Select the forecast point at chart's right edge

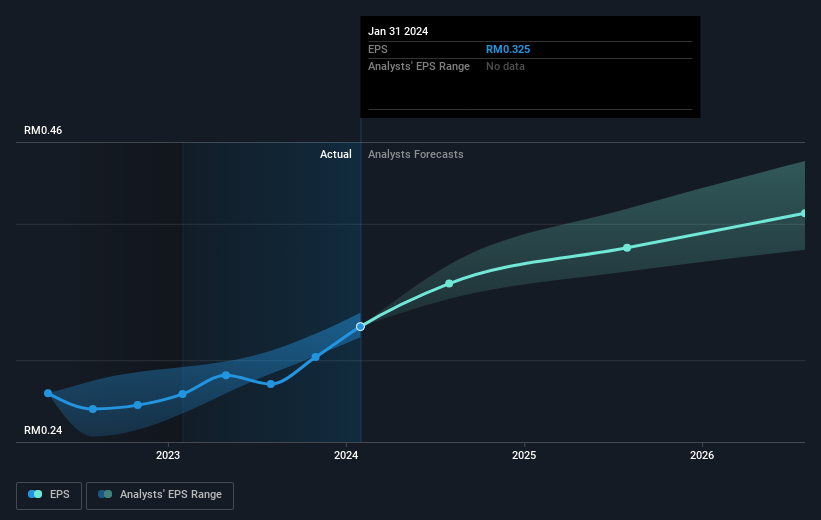coord(804,214)
